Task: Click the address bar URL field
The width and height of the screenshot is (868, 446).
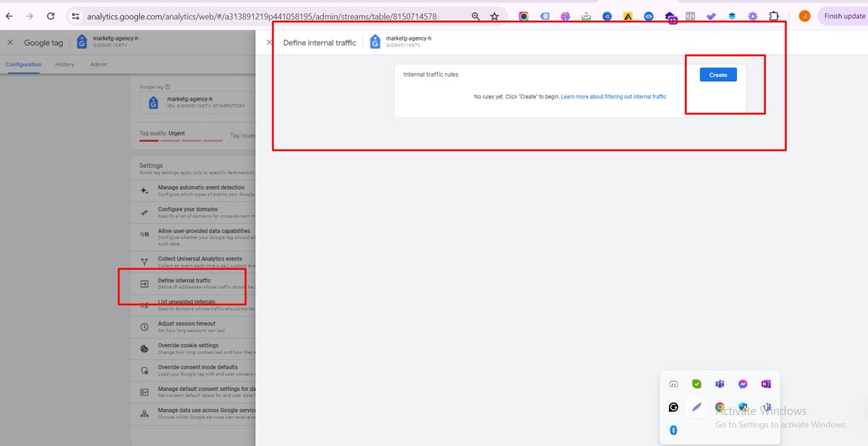Action: tap(261, 16)
